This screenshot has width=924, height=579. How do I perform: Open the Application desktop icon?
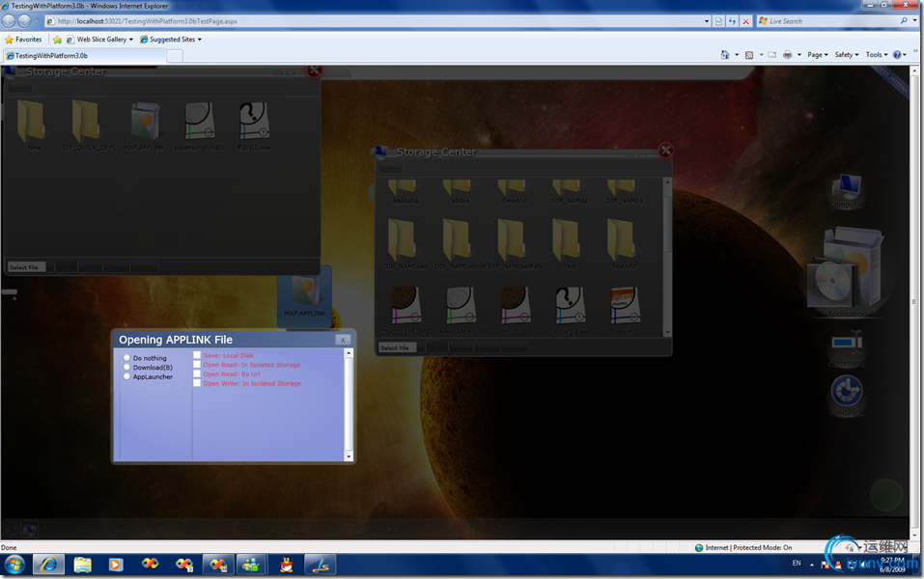click(846, 270)
